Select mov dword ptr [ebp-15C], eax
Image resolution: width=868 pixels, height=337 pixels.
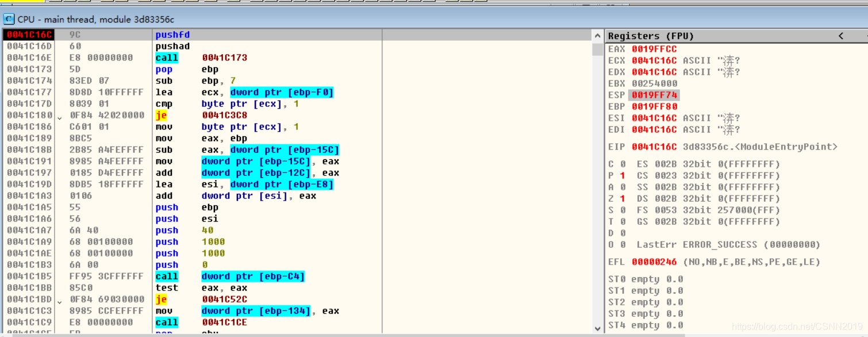247,162
